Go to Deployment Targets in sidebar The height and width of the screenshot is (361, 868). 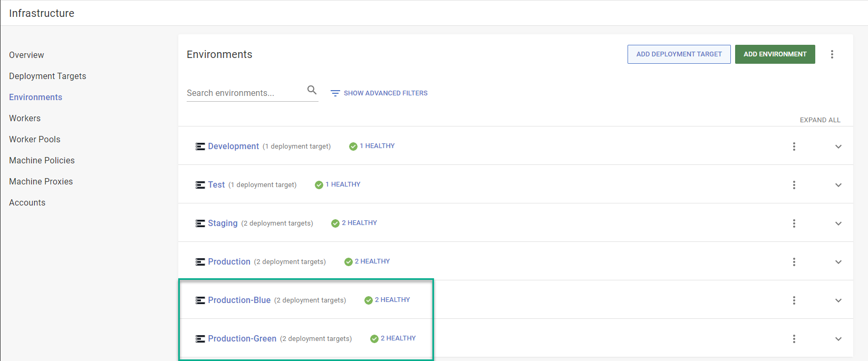[47, 76]
